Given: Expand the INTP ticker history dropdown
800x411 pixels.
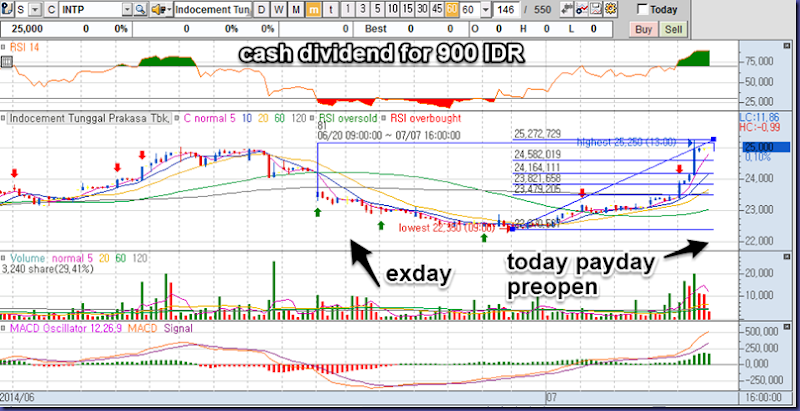Looking at the screenshot, I should pos(127,9).
